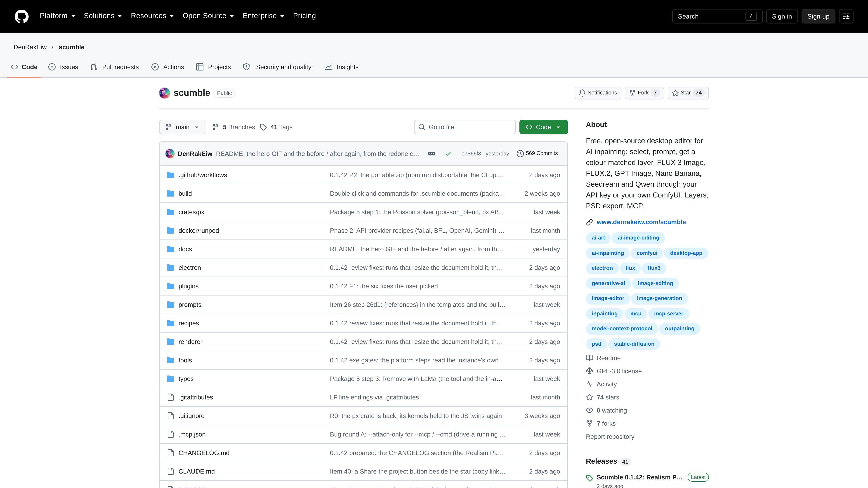Open www.denrakeiw.com/scumble link
868x488 pixels.
click(x=641, y=222)
